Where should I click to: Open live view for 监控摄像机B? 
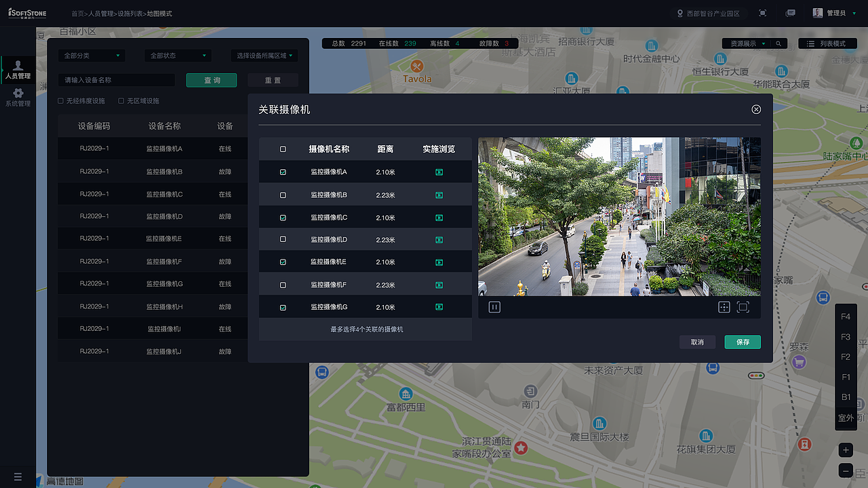click(439, 195)
